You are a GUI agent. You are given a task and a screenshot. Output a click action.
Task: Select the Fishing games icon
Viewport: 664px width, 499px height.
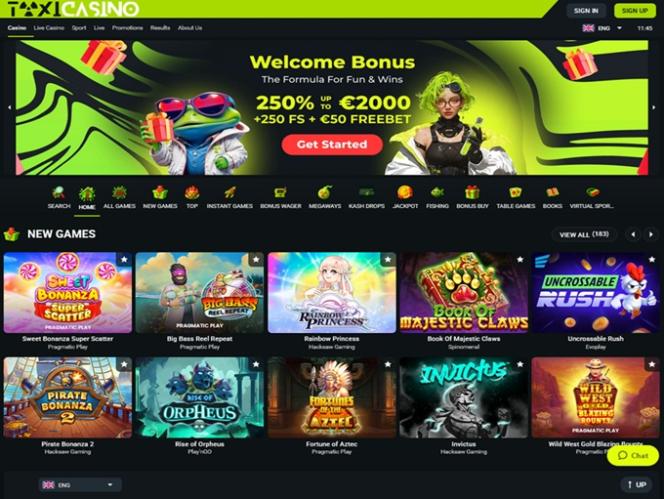(437, 197)
